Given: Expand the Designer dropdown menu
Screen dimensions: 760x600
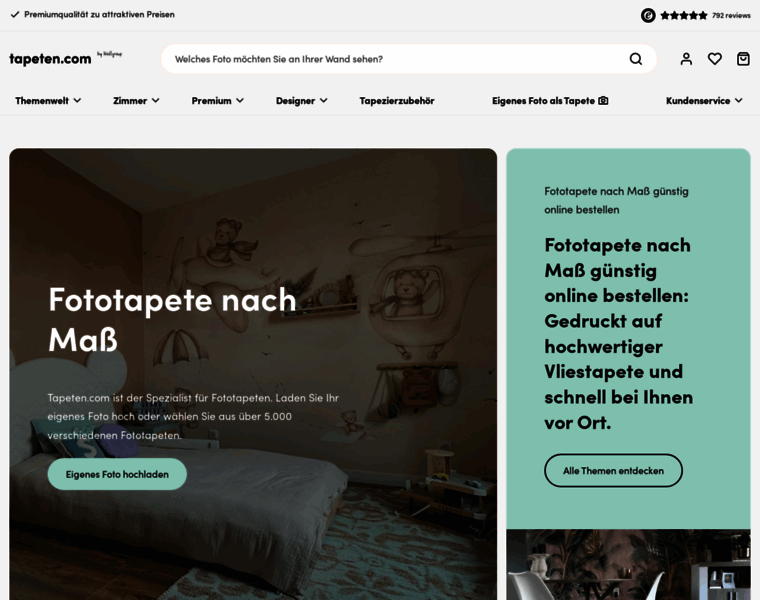Looking at the screenshot, I should (301, 101).
